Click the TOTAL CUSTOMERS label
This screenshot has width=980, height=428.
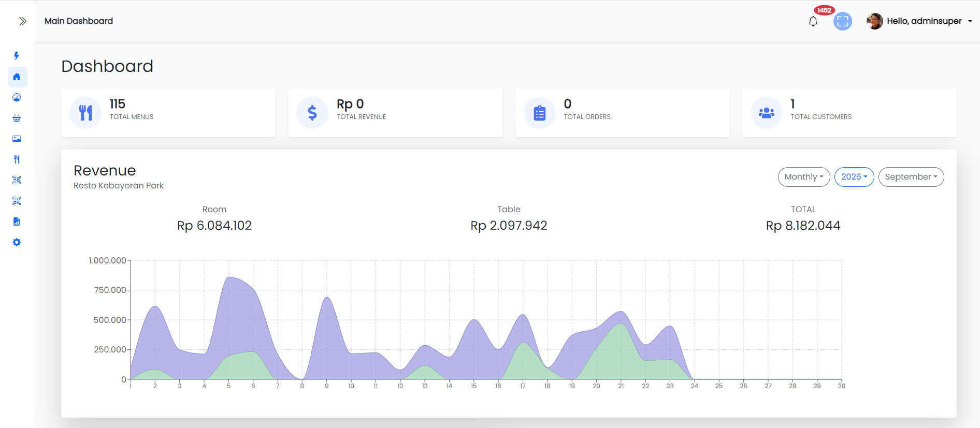(821, 117)
